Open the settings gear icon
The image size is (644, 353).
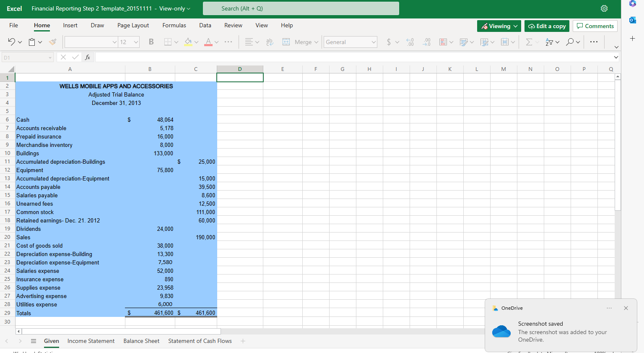click(x=604, y=8)
